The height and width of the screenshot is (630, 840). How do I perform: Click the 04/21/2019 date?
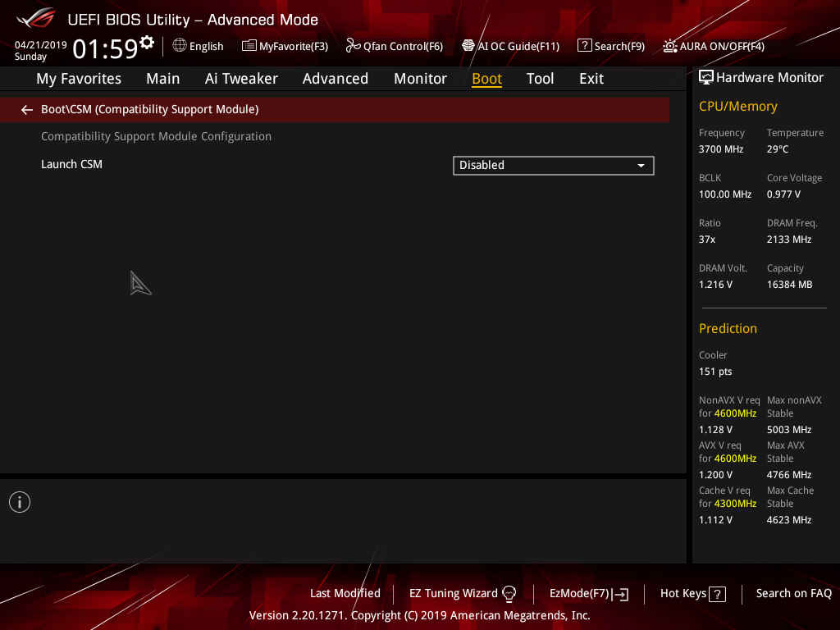tap(41, 45)
